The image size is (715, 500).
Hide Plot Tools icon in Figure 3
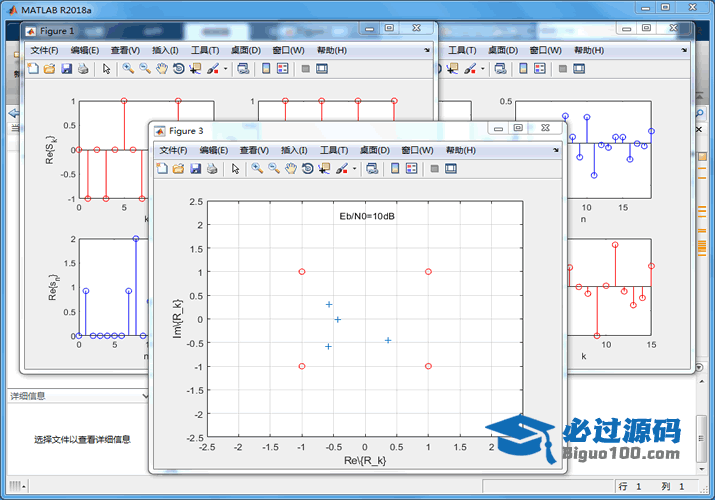(435, 169)
